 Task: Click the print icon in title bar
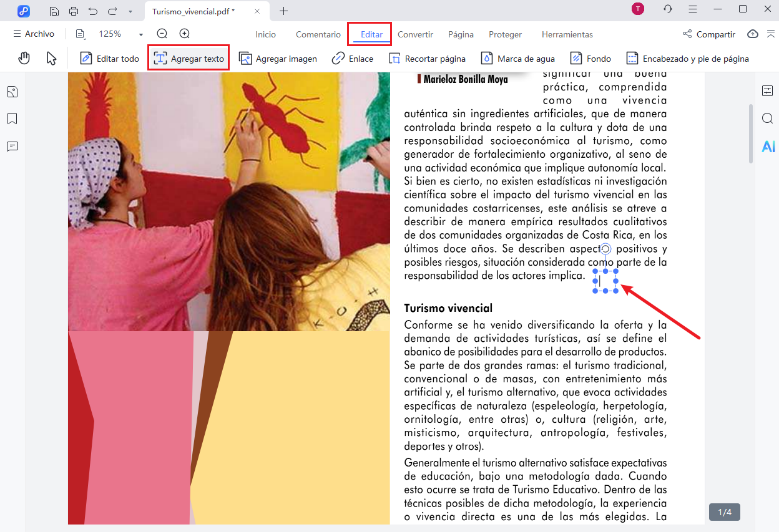pos(74,11)
